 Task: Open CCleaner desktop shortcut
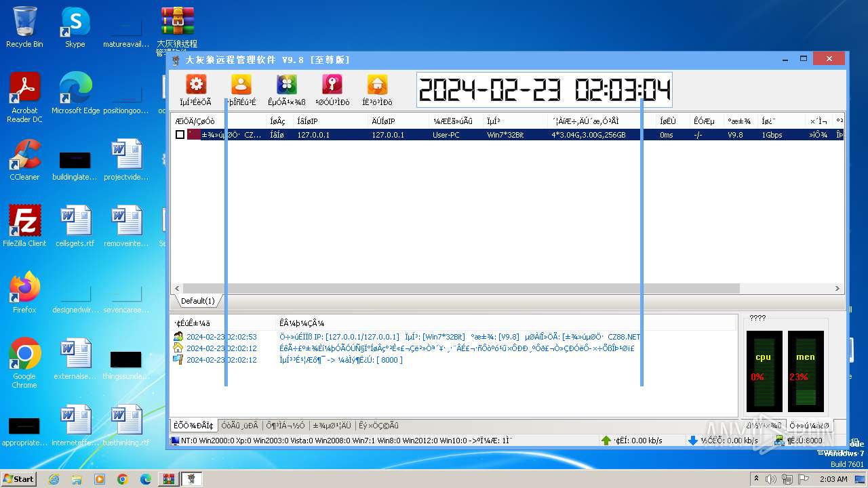(24, 160)
